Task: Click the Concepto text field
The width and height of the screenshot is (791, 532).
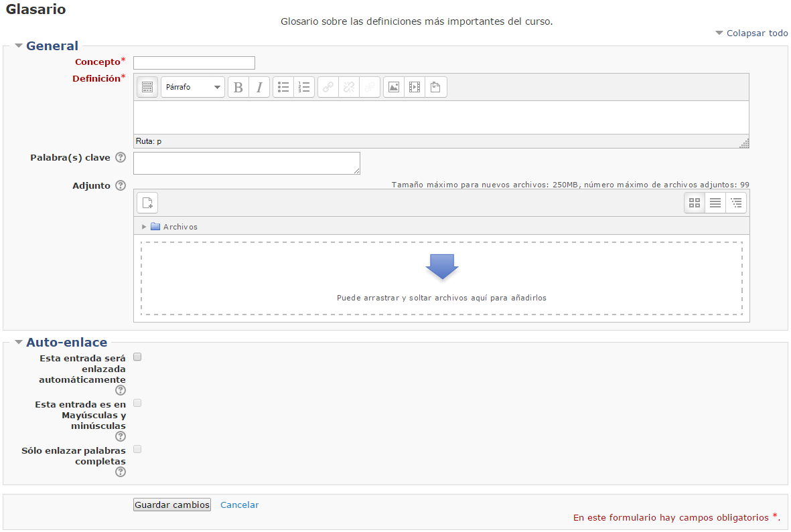Action: [x=194, y=63]
